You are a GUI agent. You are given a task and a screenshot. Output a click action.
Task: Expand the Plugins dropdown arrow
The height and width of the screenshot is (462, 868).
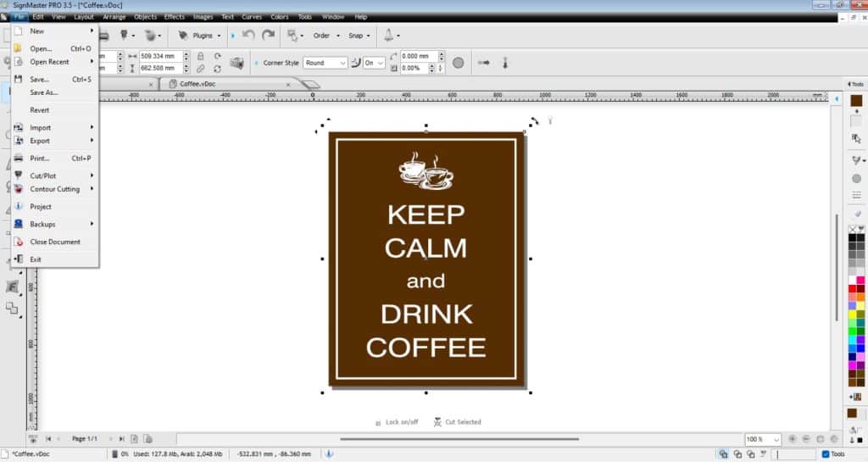coord(219,36)
